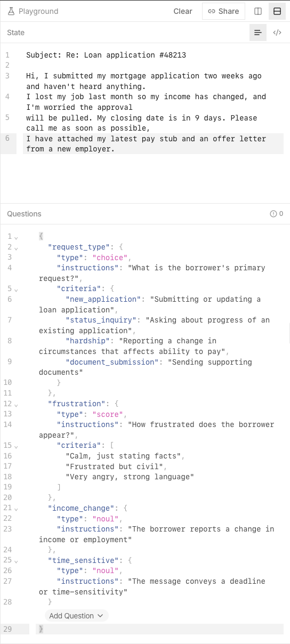The image size is (290, 644).
Task: Click the State panel label
Action: [x=15, y=33]
